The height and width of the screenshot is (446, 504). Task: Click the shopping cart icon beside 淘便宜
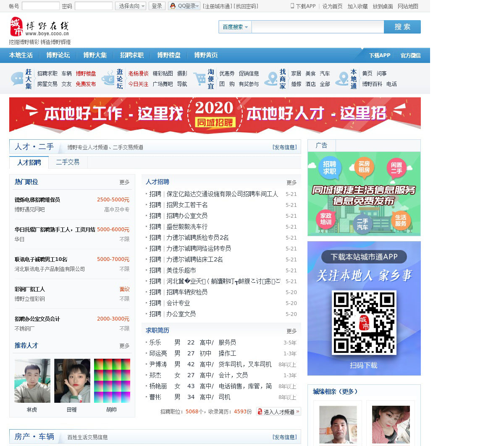(199, 79)
